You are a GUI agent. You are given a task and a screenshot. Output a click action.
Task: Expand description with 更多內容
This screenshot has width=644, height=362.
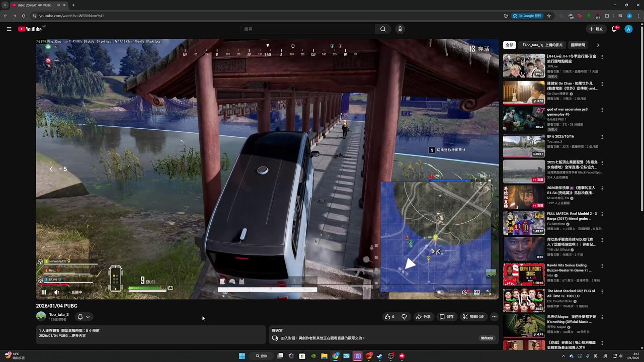pos(77,336)
